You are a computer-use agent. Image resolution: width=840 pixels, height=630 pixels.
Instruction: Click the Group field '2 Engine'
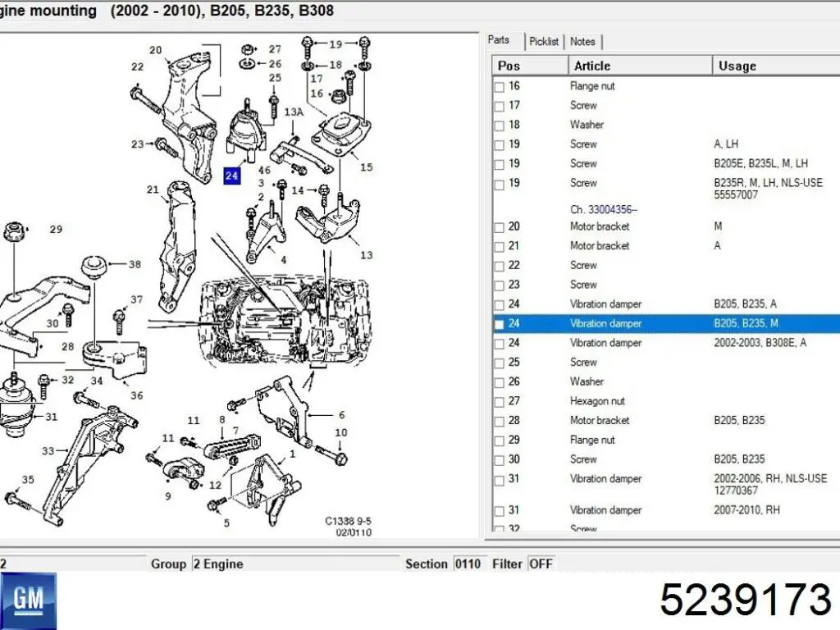[x=295, y=564]
